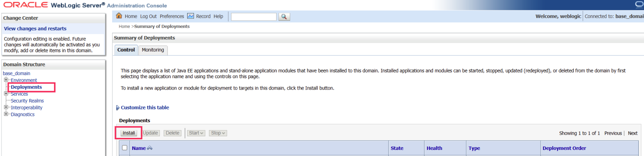
Task: Click the Domain Structure panel header
Action: pyautogui.click(x=53, y=65)
